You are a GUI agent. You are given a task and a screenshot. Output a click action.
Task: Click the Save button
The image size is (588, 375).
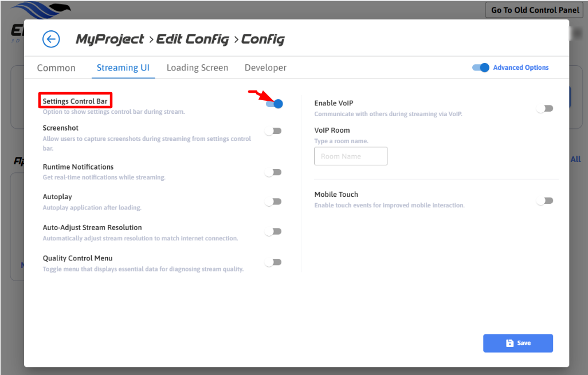[x=518, y=343]
